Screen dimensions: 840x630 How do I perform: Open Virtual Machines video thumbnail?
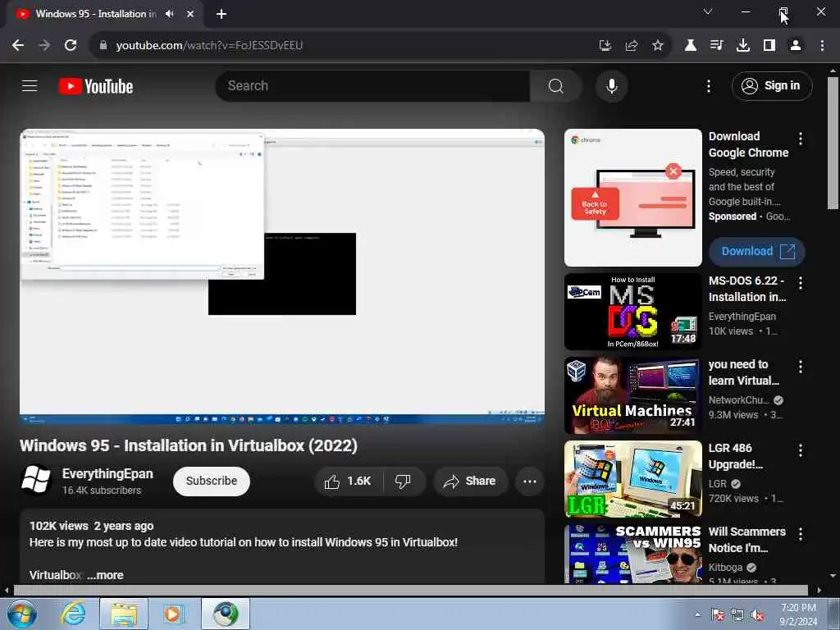632,395
